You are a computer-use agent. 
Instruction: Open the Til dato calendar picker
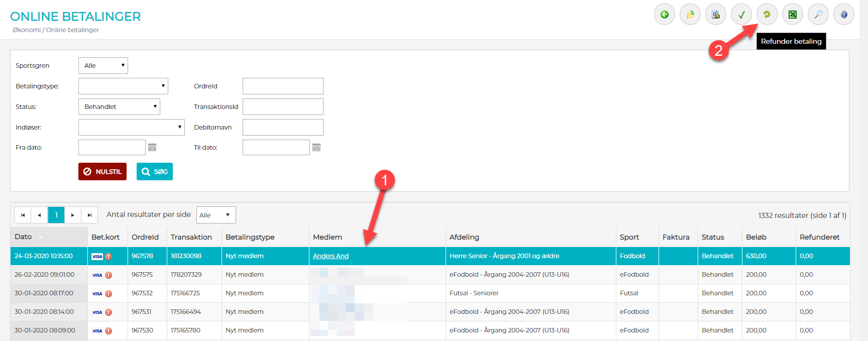[316, 148]
